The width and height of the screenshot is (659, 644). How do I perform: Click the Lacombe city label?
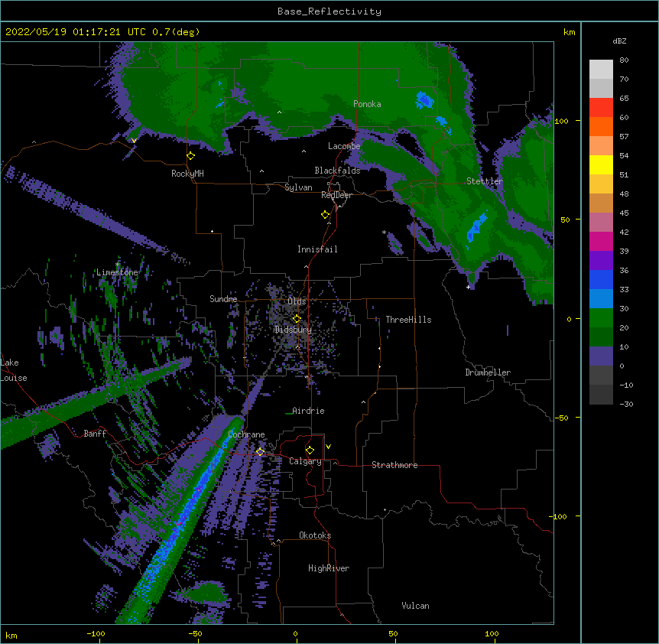click(344, 146)
